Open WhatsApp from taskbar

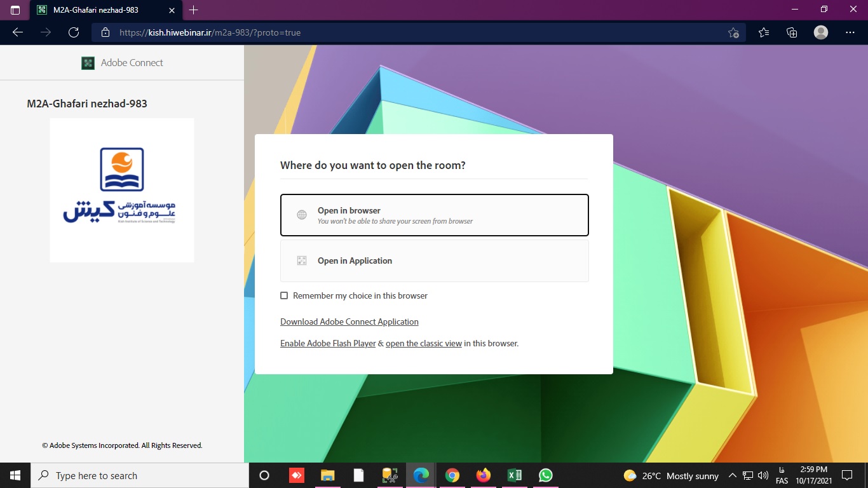pyautogui.click(x=546, y=475)
